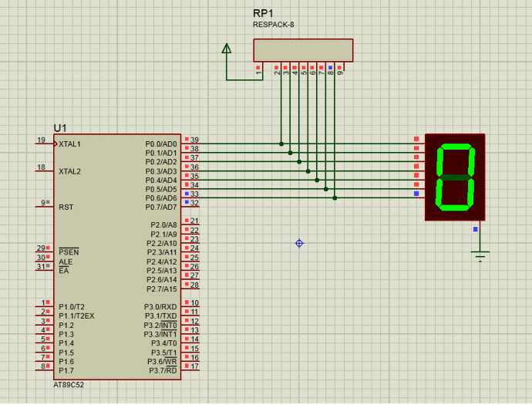532x405 pixels.
Task: Click the P0.4/AD4 pin label
Action: [161, 181]
